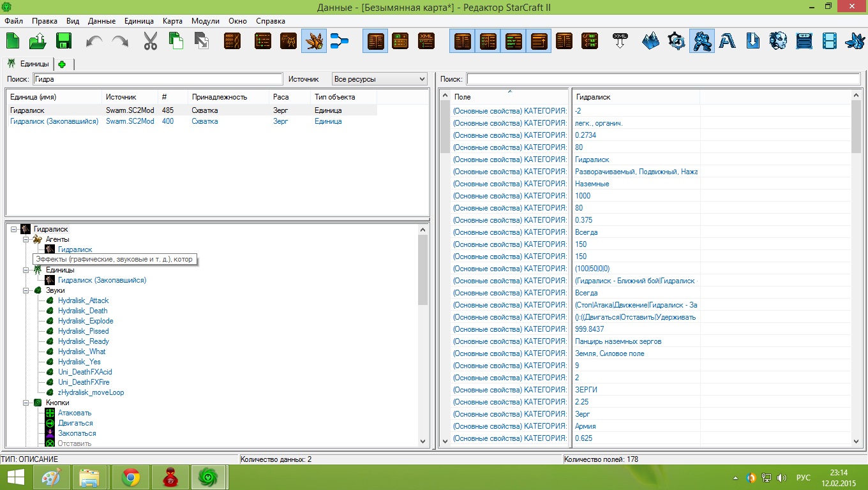The width and height of the screenshot is (868, 490).
Task: Collapse the root Гидралиск tree node
Action: click(13, 229)
